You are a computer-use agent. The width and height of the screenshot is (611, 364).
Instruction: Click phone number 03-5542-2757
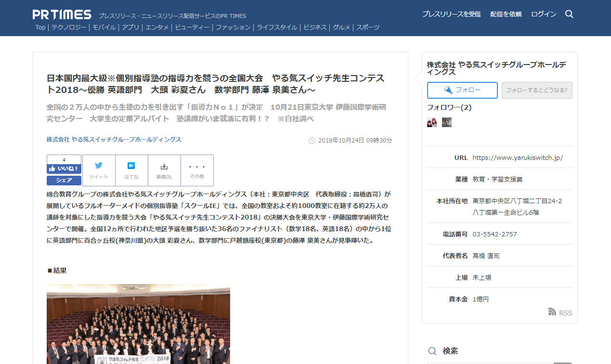point(495,234)
